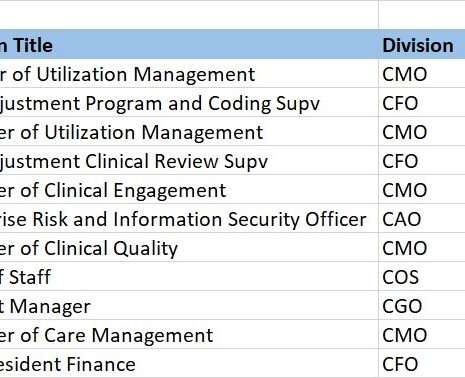Image resolution: width=465 pixels, height=378 pixels.
Task: Select the Title column header cell
Action: (189, 44)
